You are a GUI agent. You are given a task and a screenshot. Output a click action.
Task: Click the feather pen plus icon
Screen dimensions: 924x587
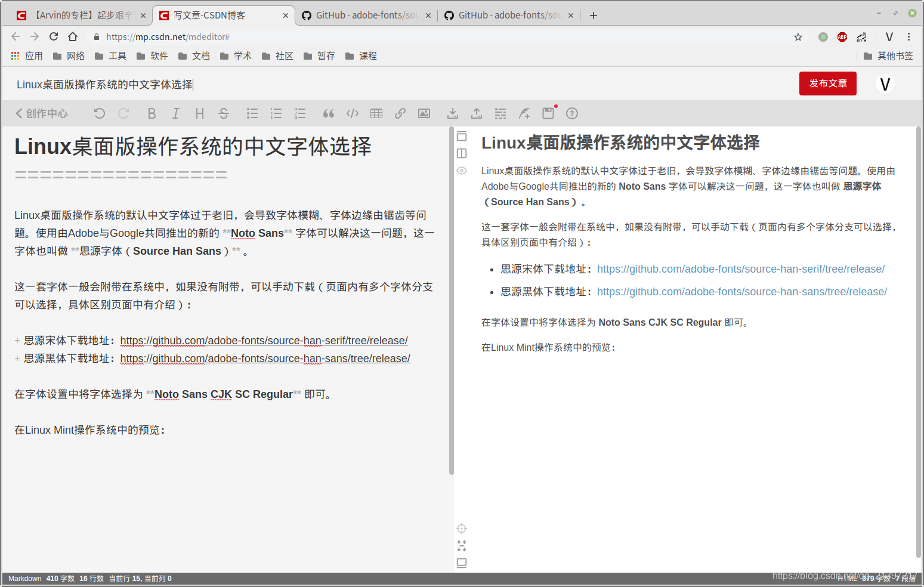pos(524,113)
